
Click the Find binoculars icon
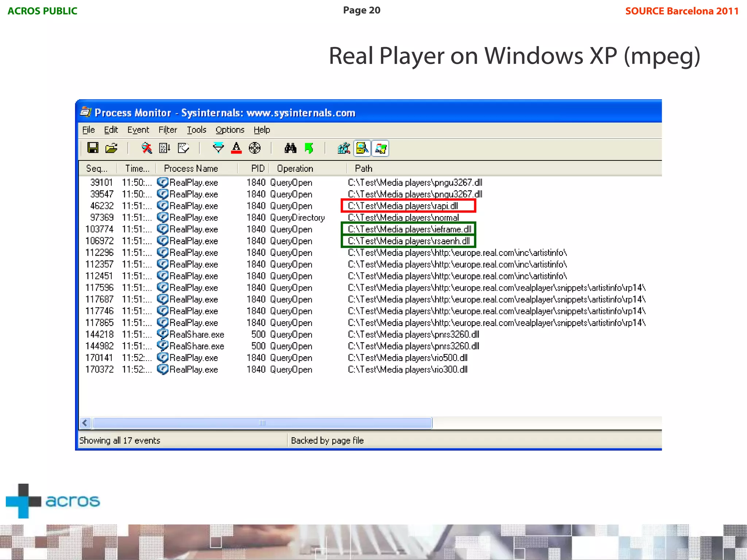point(290,148)
